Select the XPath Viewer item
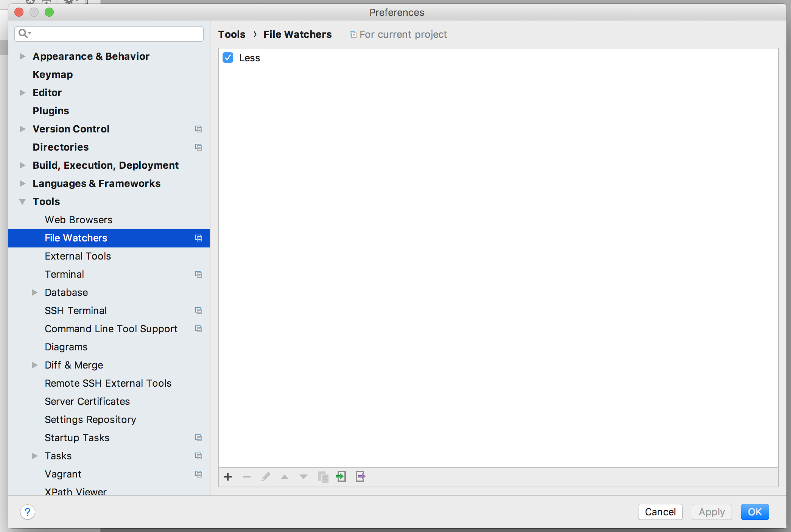 (76, 492)
